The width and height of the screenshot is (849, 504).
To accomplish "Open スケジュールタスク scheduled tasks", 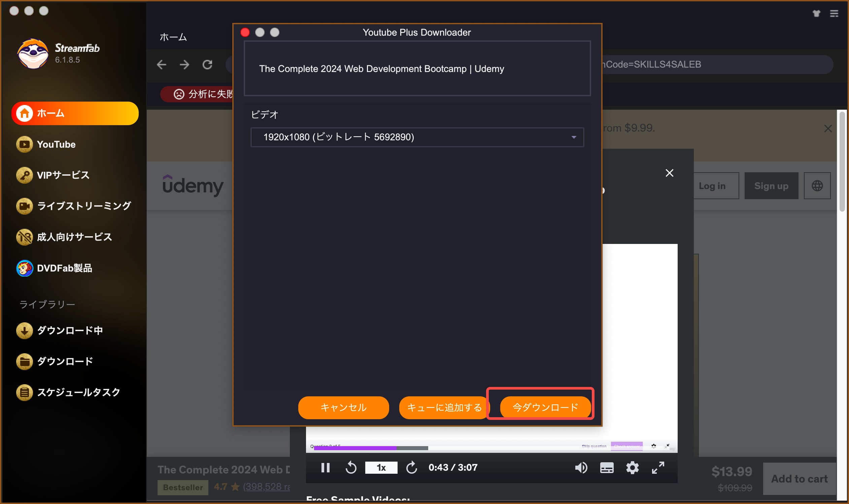I will (x=68, y=392).
